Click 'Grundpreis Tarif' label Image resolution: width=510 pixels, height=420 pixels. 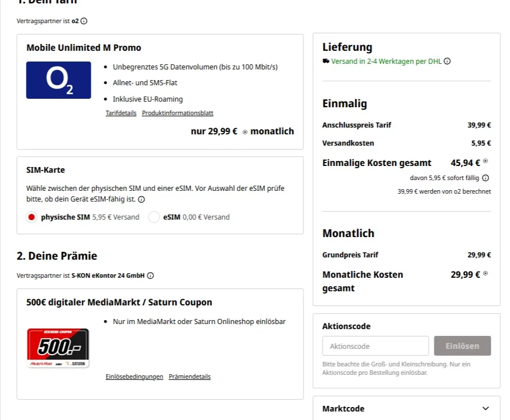[350, 255]
